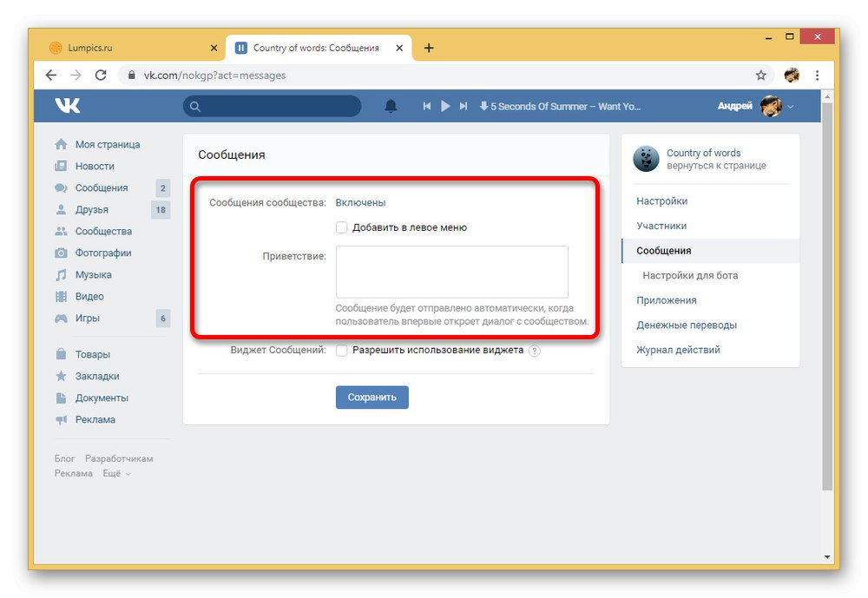868x598 pixels.
Task: Click the Новости newspaper icon
Action: tap(61, 166)
